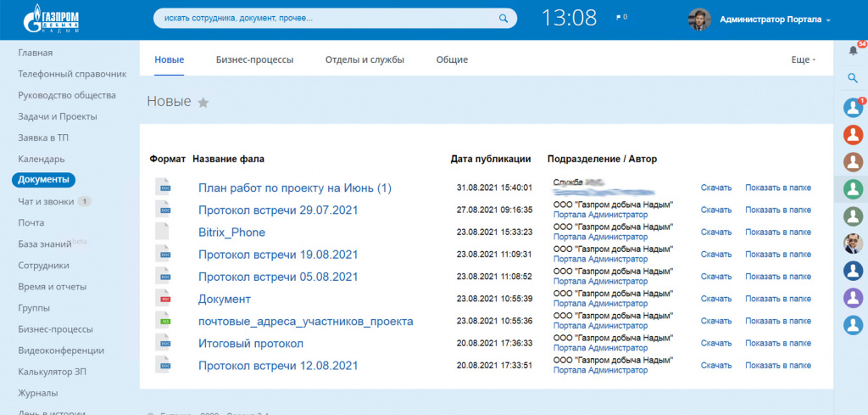Open Сотрудники in left menu
The height and width of the screenshot is (415, 868).
43,266
